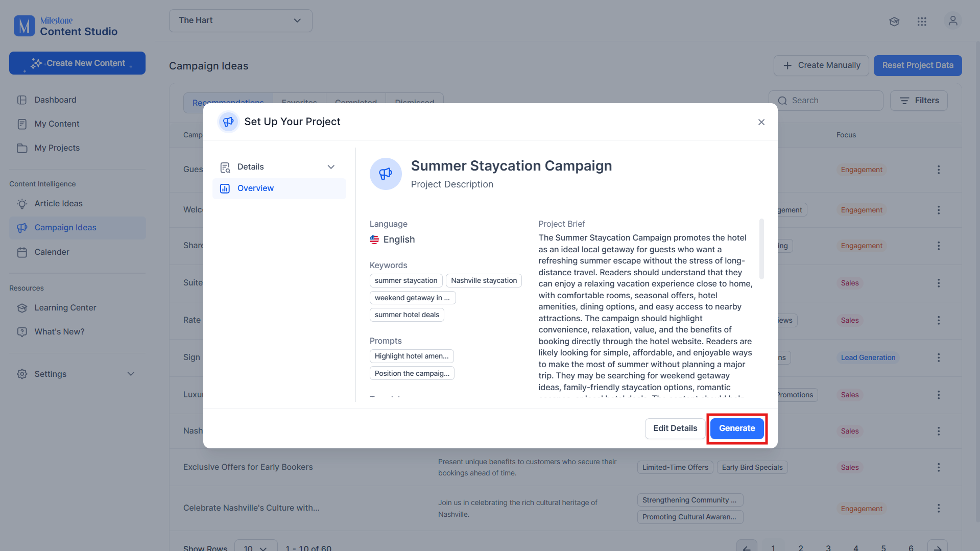Click the Learning Center graduation cap icon
980x551 pixels.
pyautogui.click(x=22, y=308)
